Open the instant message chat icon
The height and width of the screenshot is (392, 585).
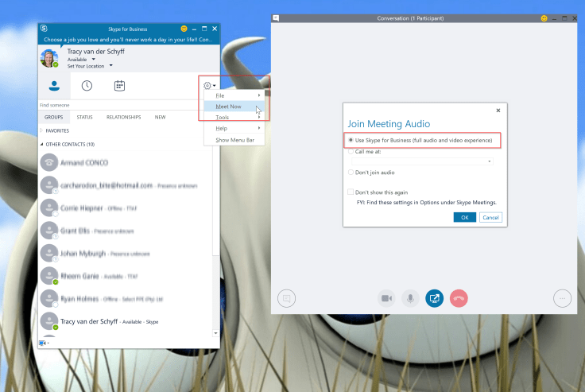(286, 298)
